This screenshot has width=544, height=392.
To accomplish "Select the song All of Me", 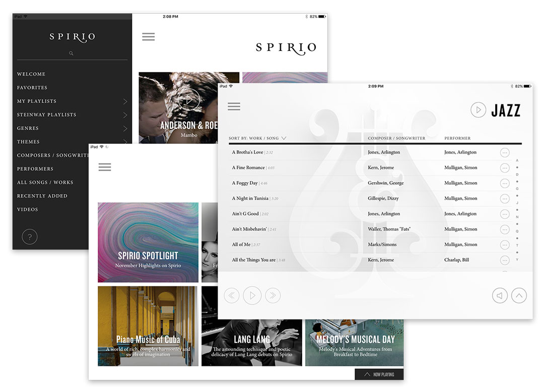I will tap(241, 245).
